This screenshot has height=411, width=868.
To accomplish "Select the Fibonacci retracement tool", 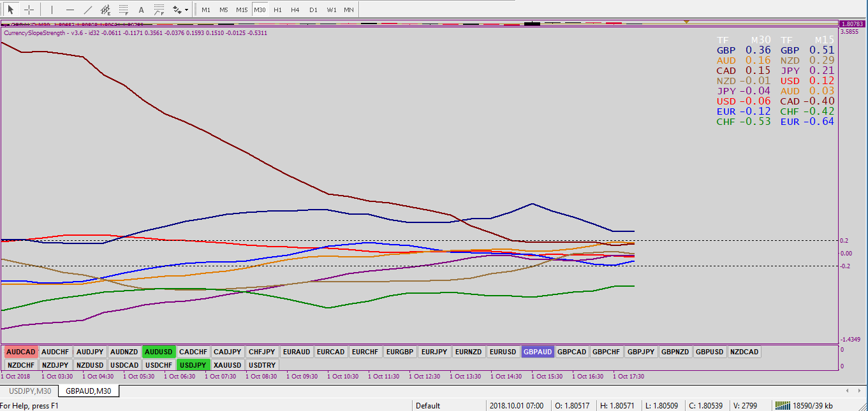I will (124, 10).
